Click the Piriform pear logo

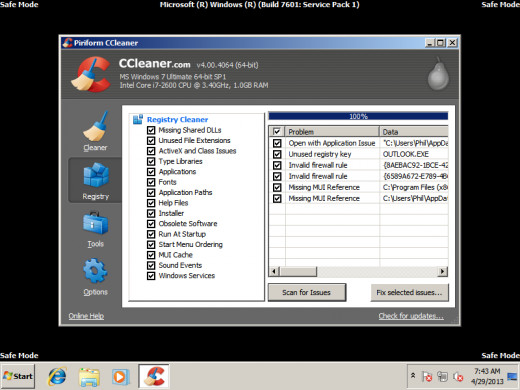pyautogui.click(x=438, y=74)
